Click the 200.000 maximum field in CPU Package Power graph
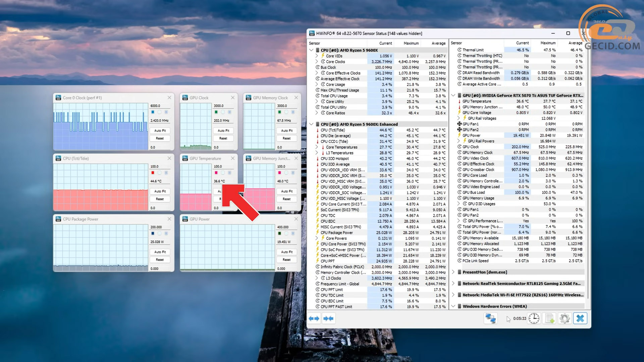 (160, 227)
